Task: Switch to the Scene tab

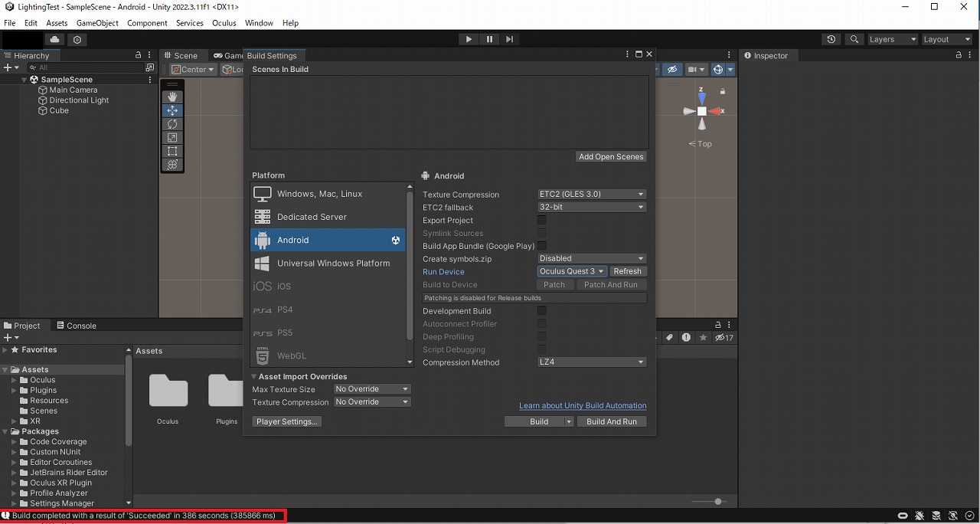Action: [181, 55]
